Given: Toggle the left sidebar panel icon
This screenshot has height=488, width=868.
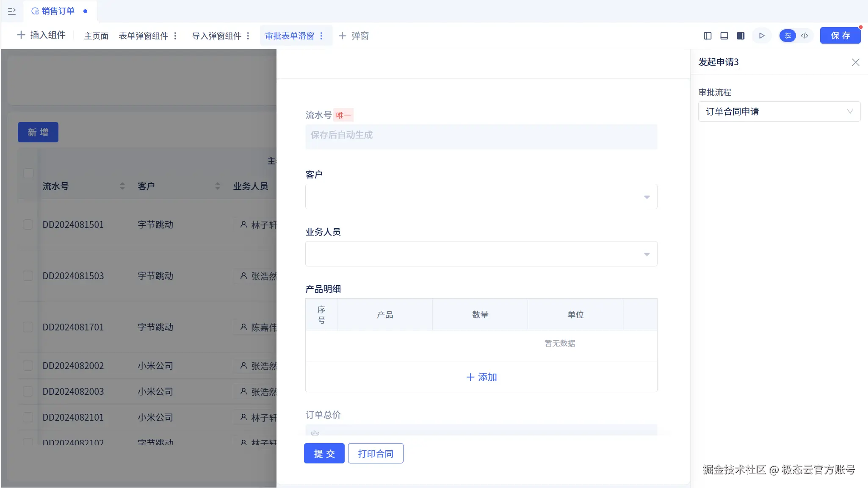Looking at the screenshot, I should click(708, 36).
